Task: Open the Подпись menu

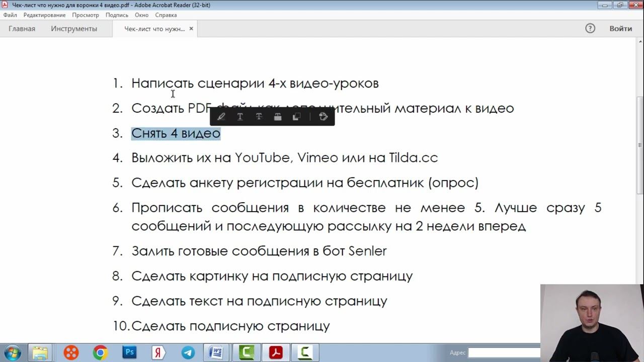Action: point(117,15)
